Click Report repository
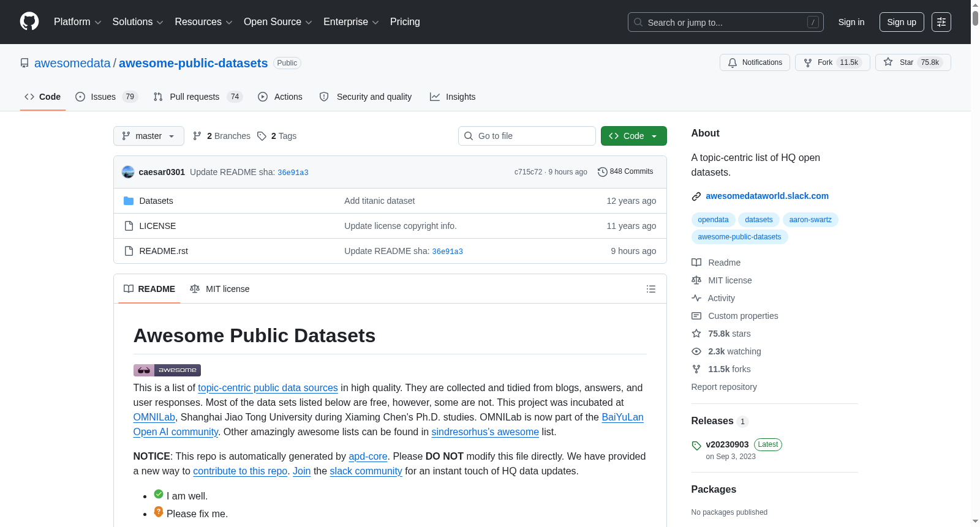The width and height of the screenshot is (980, 527). (x=724, y=387)
